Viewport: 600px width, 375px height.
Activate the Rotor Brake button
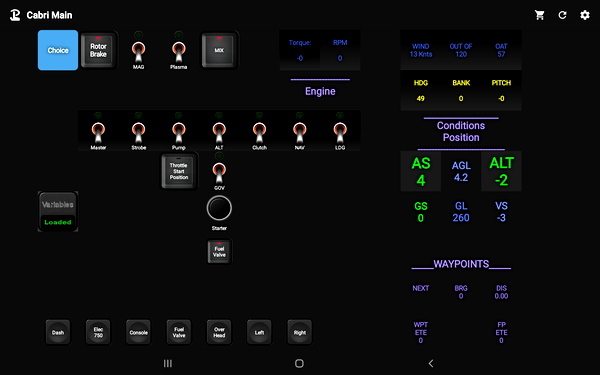[98, 50]
